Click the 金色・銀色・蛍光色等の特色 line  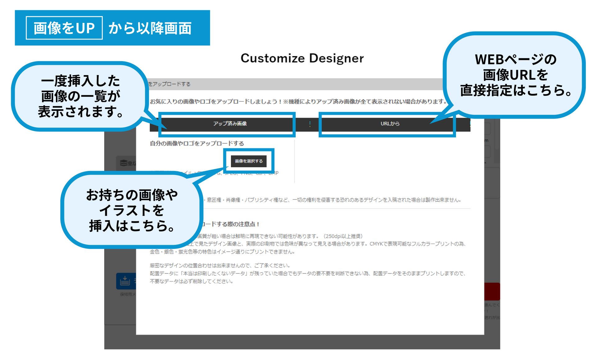point(222,252)
